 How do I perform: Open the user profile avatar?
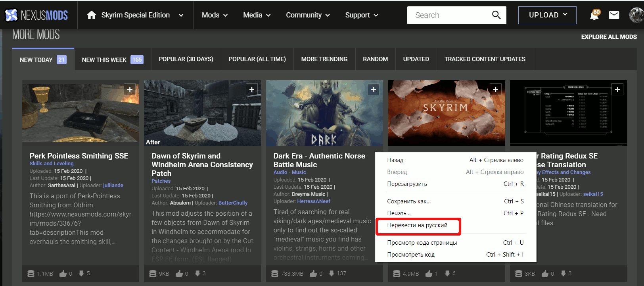click(636, 15)
